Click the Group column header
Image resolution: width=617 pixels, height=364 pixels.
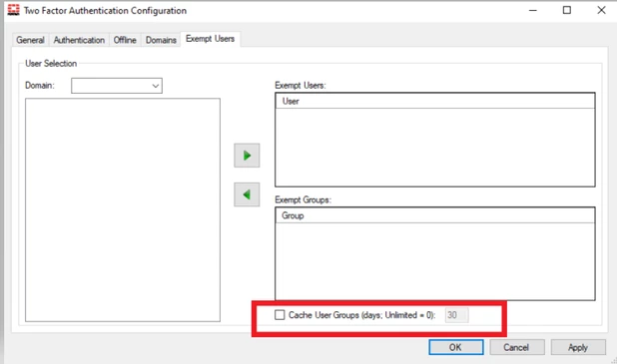point(435,215)
